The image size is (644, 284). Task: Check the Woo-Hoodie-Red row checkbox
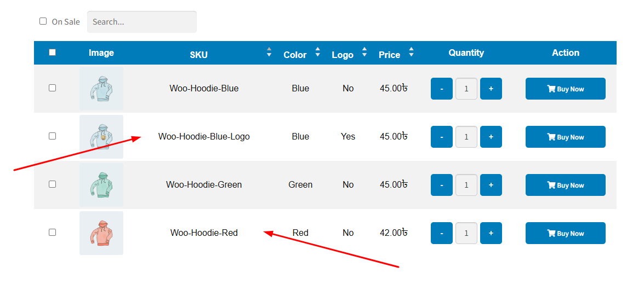pos(53,232)
